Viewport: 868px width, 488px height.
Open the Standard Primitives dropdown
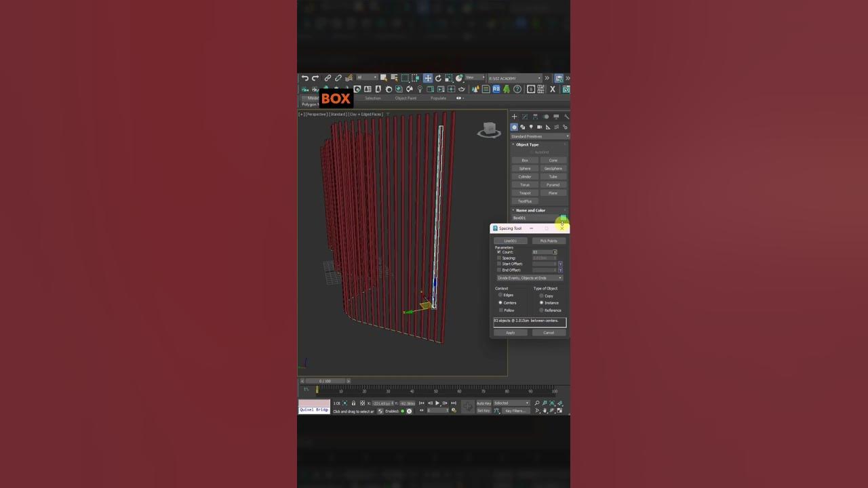tap(540, 137)
